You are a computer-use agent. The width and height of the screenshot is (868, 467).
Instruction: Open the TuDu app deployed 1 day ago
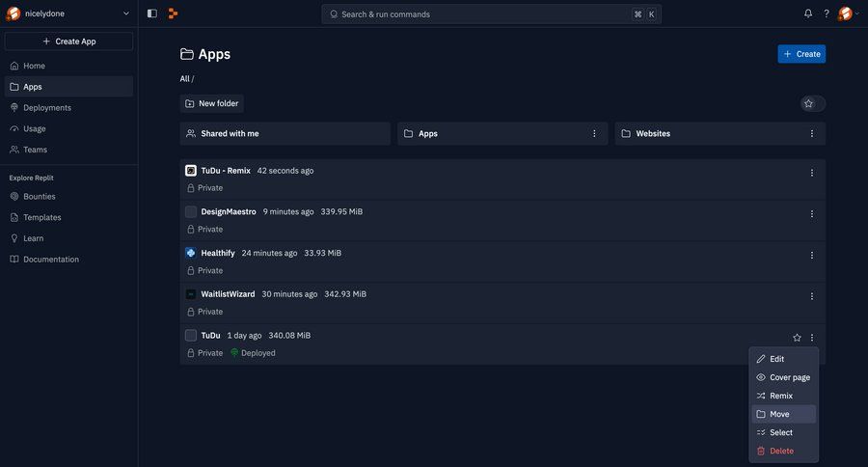pyautogui.click(x=210, y=335)
